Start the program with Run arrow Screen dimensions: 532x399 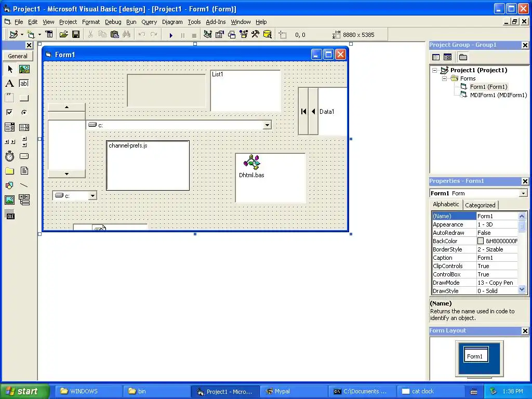(171, 35)
